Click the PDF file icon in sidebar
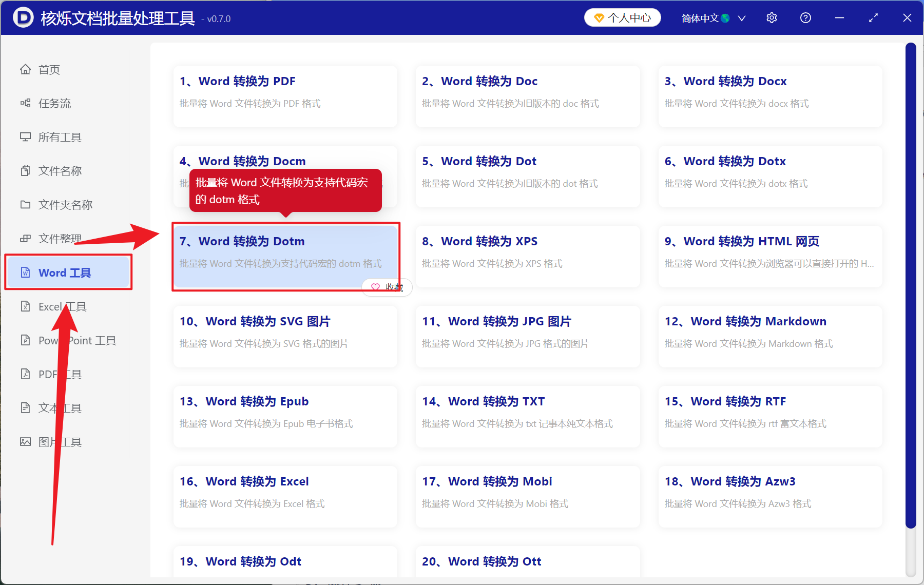The height and width of the screenshot is (585, 924). tap(25, 374)
